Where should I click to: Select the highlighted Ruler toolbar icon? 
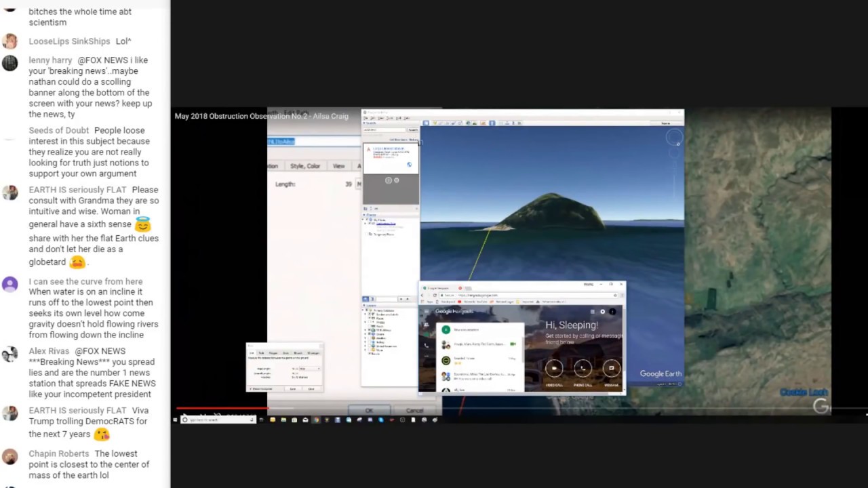[x=492, y=123]
